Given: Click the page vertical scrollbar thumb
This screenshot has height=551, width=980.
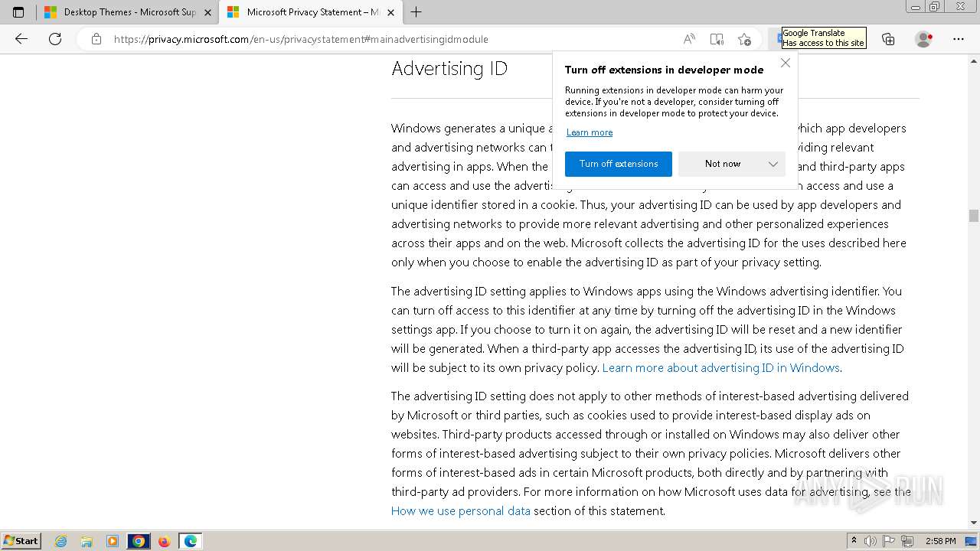Looking at the screenshot, I should [974, 215].
